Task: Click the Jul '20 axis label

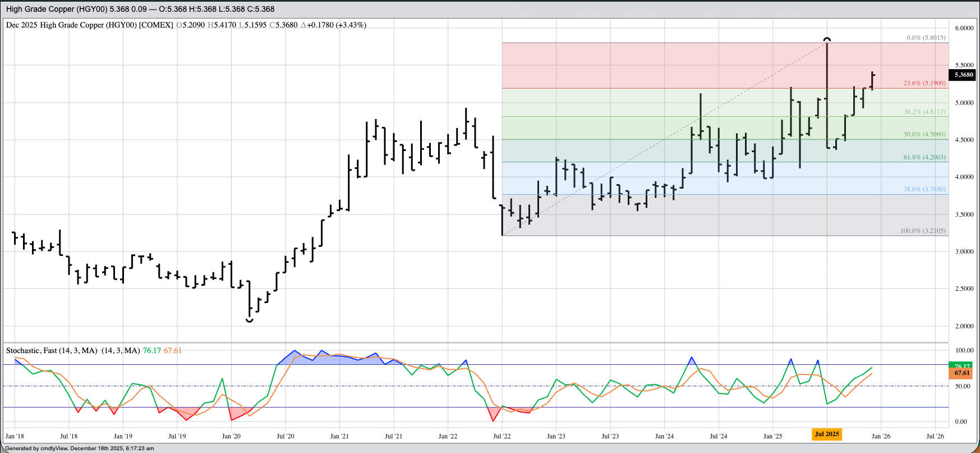Action: [286, 436]
